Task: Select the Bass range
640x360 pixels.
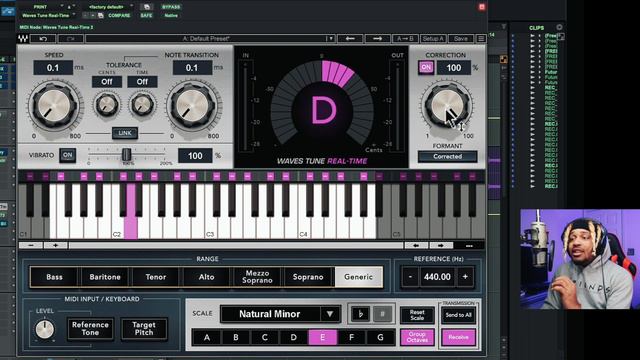Action: (54, 277)
